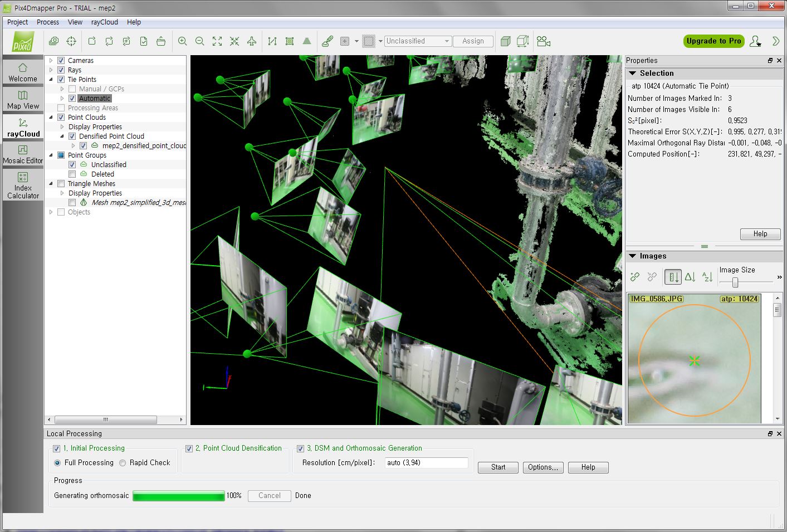Click the airplane top view icon
The width and height of the screenshot is (787, 532).
coord(252,41)
